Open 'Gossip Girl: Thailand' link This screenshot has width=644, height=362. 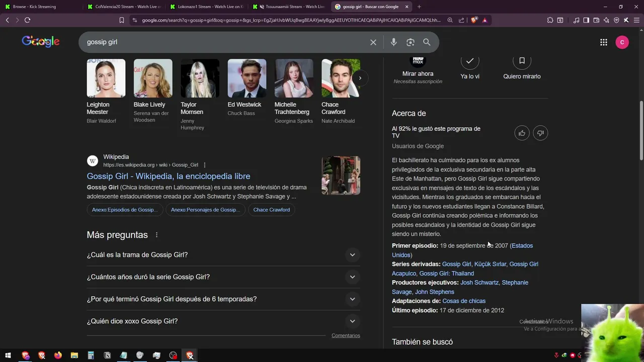(446, 274)
